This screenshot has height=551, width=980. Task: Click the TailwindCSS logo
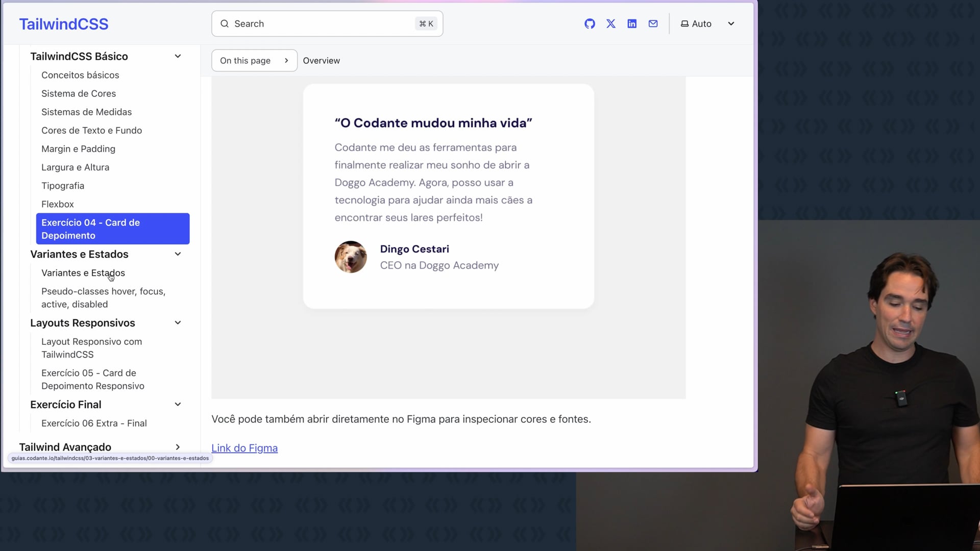64,24
